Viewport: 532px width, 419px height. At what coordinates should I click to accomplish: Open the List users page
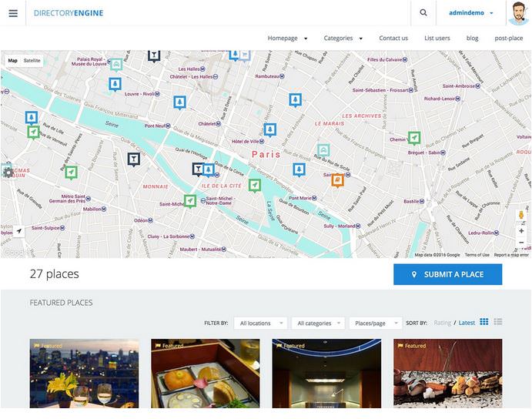[437, 38]
